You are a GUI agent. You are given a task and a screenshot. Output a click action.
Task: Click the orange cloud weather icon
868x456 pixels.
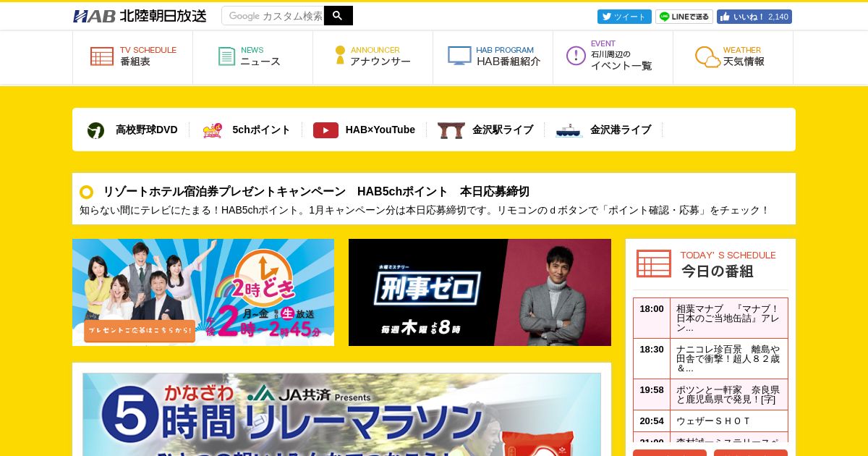click(x=707, y=56)
